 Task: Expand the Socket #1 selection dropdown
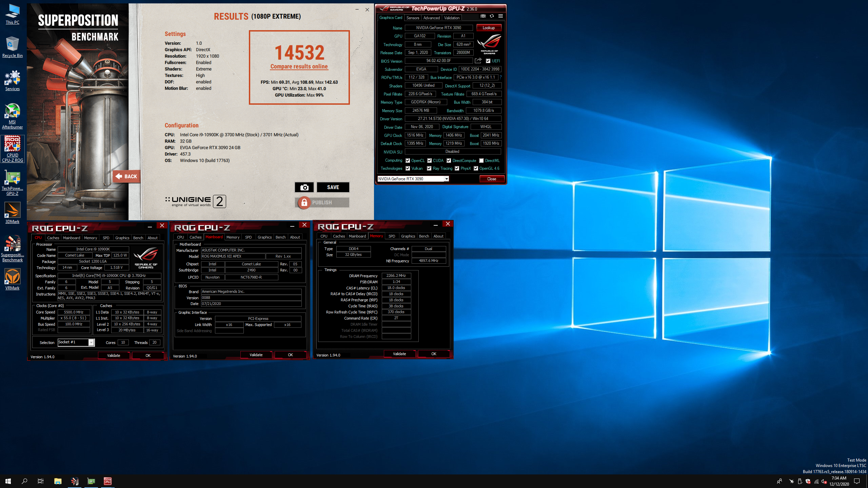[91, 343]
